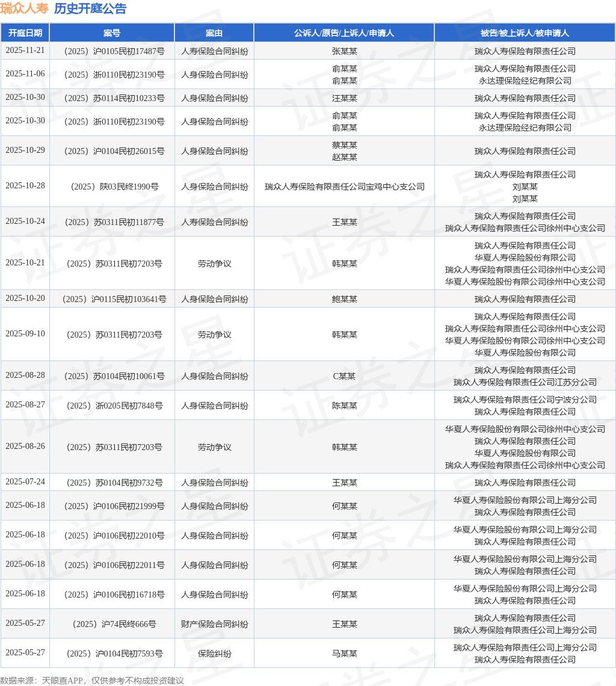Image resolution: width=616 pixels, height=686 pixels.
Task: Select case number 苏0114民初10233号
Action: pyautogui.click(x=114, y=98)
